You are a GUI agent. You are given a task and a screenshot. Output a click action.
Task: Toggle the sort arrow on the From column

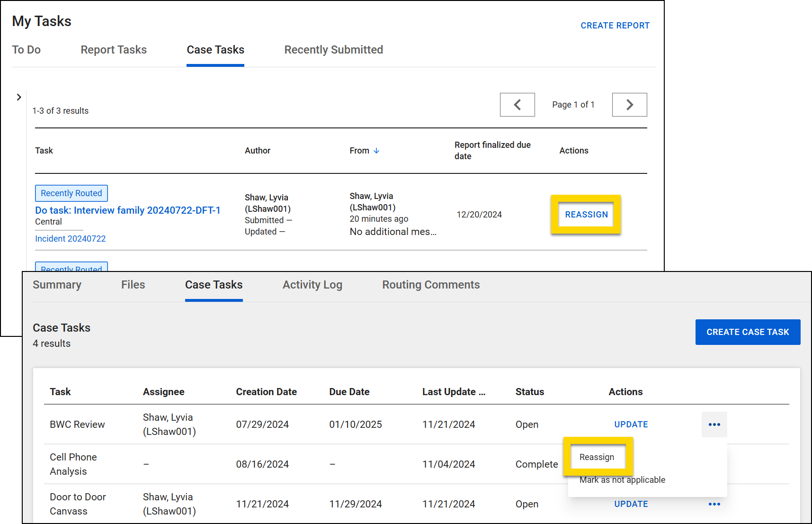[x=376, y=151]
